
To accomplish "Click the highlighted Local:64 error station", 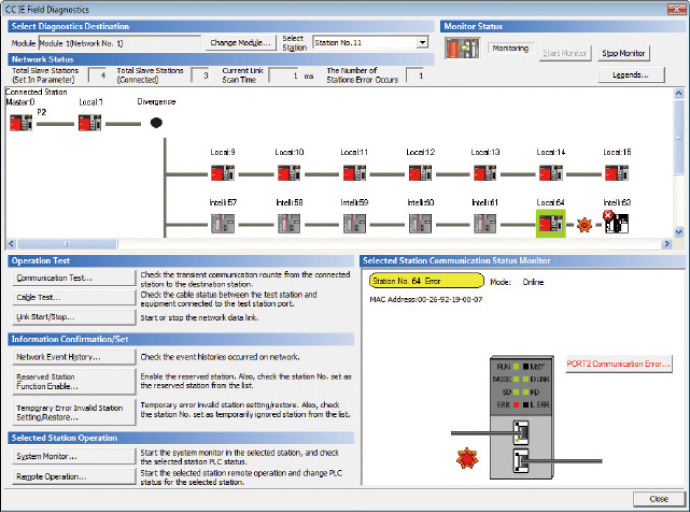I will point(551,223).
